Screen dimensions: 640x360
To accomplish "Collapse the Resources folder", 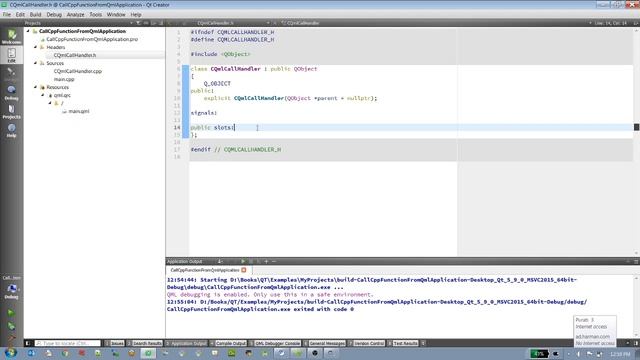I will 36,87.
